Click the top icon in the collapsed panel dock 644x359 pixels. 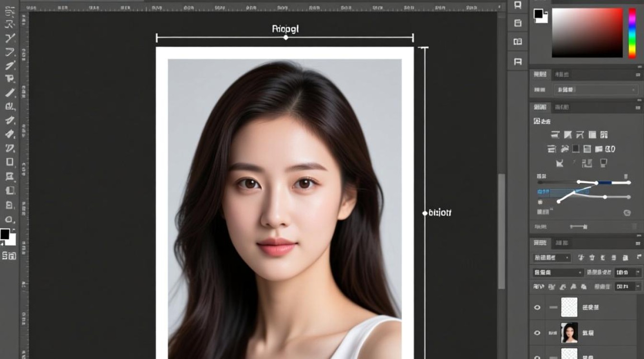(517, 5)
